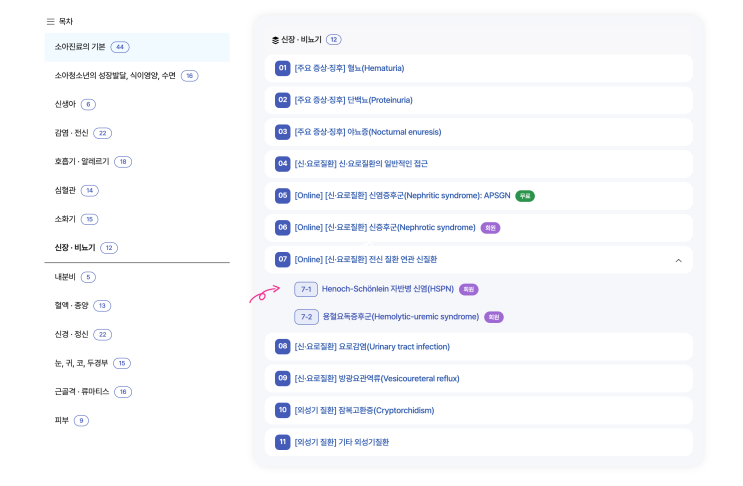Click the 11 number badge
The width and height of the screenshot is (743, 486).
(282, 442)
